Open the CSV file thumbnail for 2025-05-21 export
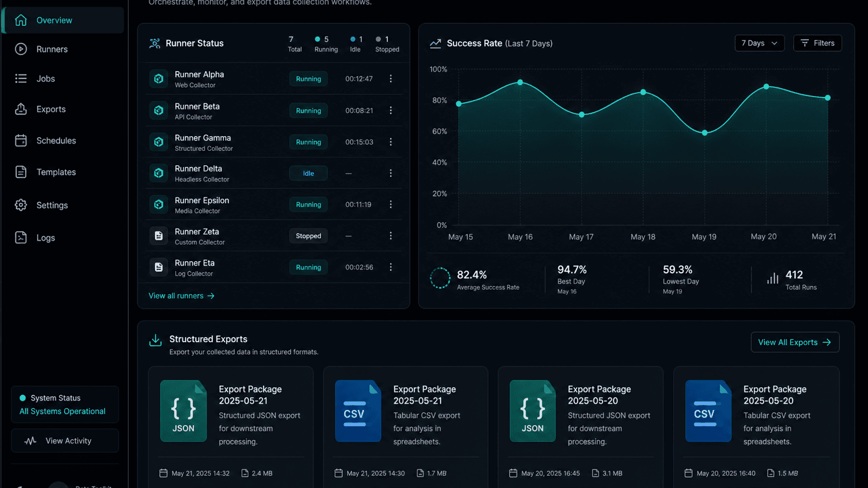The height and width of the screenshot is (488, 868). point(358,411)
